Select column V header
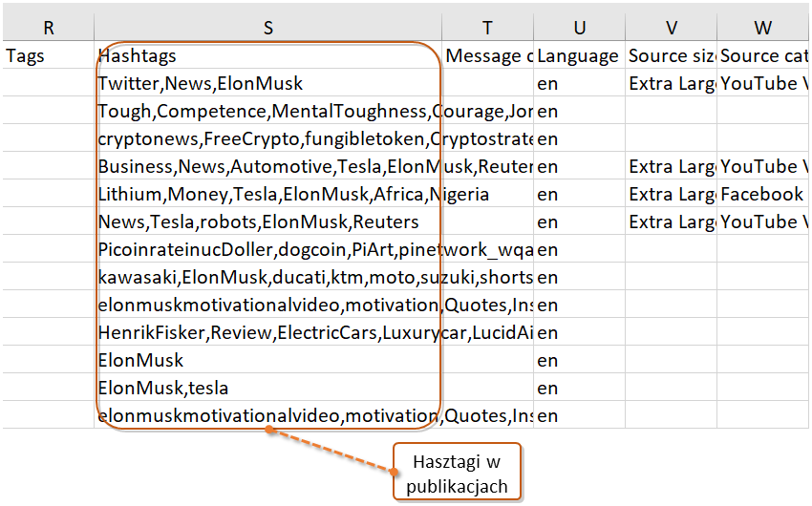812x506 pixels. 672,28
